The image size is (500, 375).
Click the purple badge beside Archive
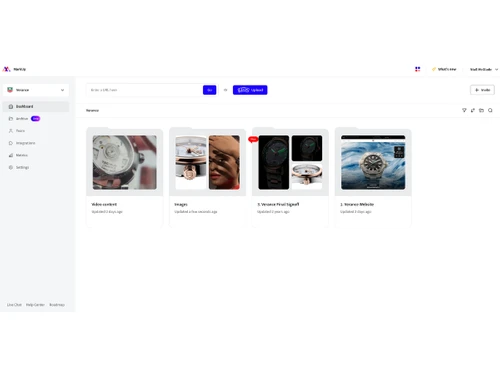coord(35,119)
